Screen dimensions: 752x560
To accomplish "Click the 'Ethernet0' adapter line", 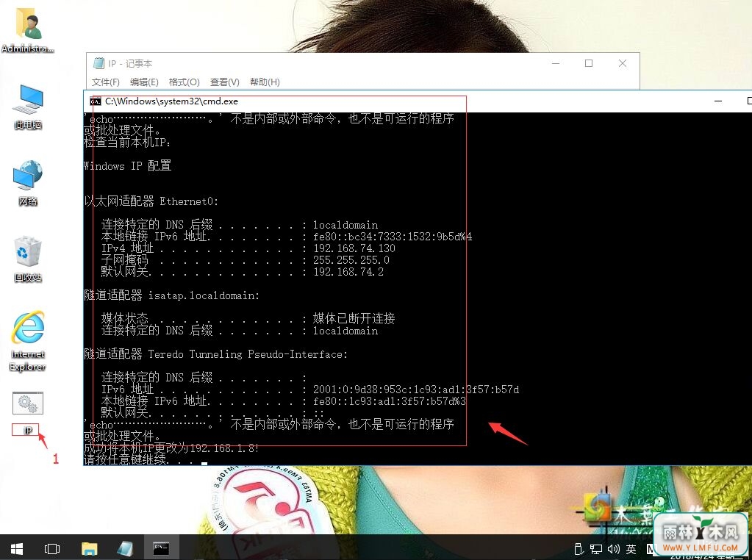I will tap(151, 201).
